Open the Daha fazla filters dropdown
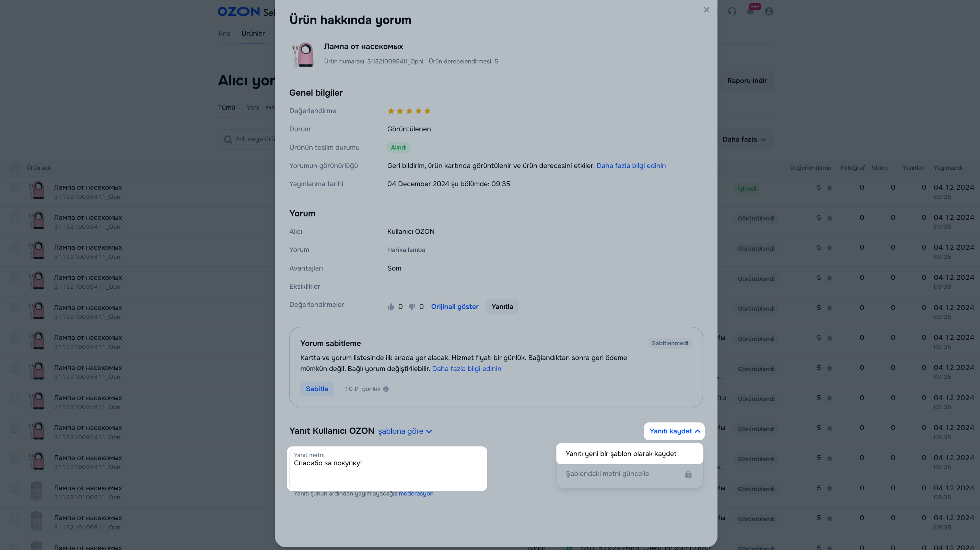 click(x=744, y=140)
